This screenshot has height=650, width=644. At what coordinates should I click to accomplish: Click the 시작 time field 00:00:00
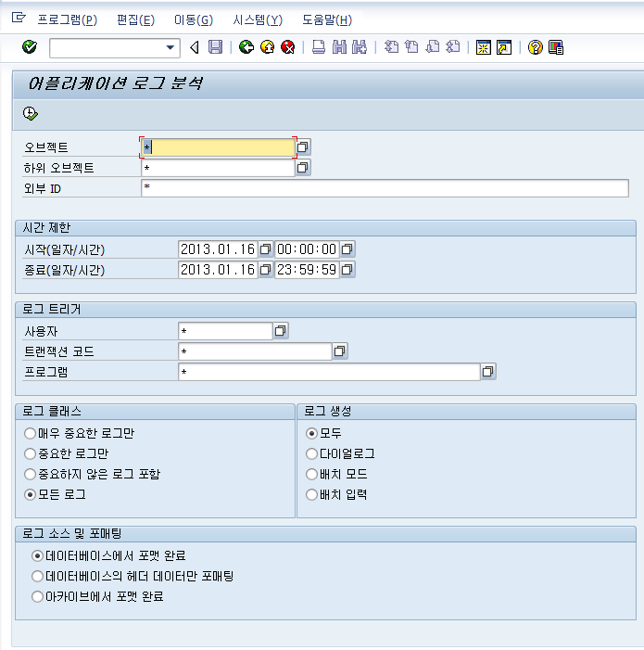click(307, 249)
